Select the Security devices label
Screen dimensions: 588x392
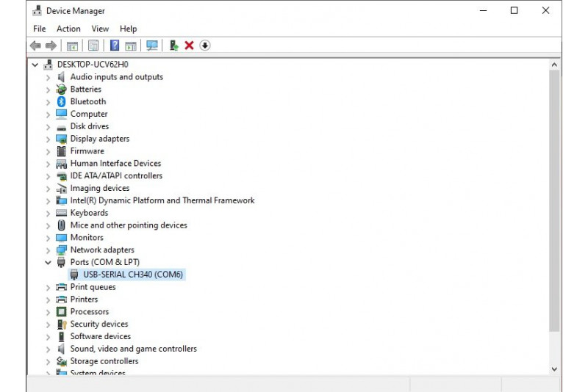click(99, 324)
